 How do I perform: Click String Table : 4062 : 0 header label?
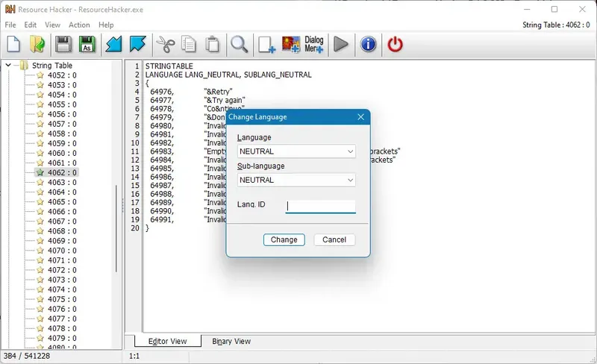pos(556,25)
